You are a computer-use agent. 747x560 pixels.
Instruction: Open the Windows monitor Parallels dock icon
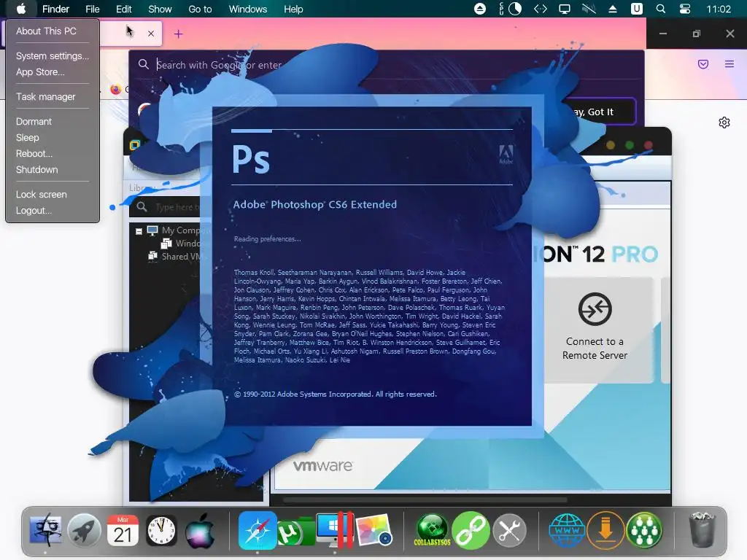click(x=334, y=530)
